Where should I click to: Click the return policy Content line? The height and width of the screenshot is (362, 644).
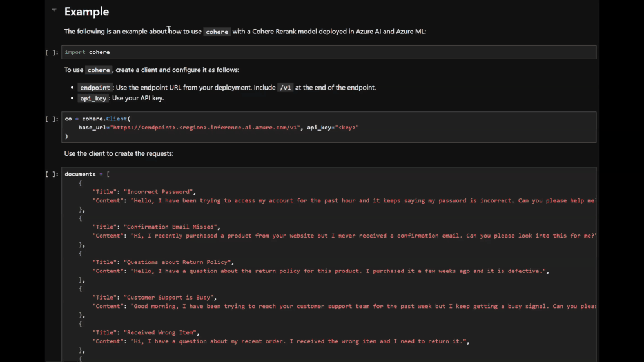(x=321, y=271)
